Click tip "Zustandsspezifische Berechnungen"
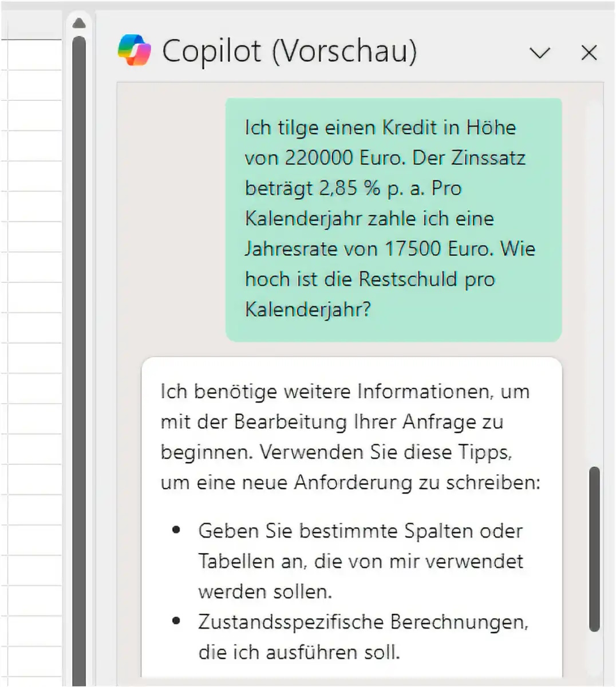 [x=362, y=622]
